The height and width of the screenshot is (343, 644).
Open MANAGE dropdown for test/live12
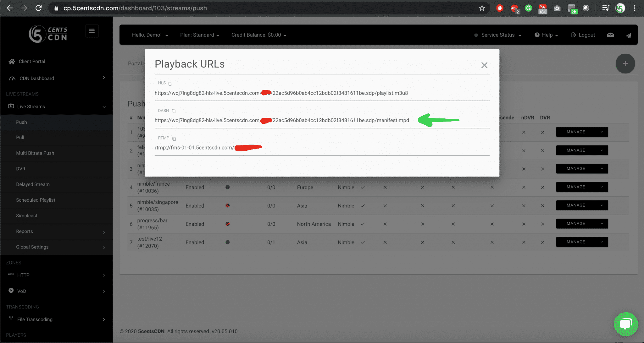coord(582,242)
